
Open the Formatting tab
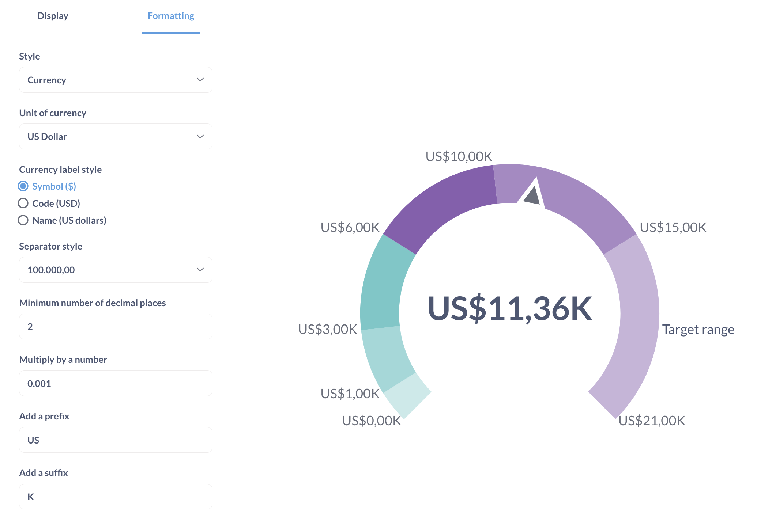[171, 16]
